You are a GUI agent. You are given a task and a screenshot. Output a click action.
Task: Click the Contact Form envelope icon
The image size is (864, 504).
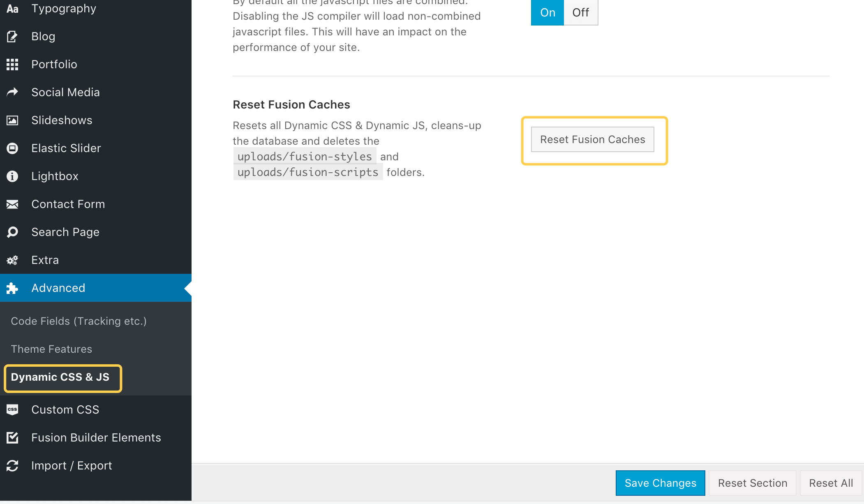click(x=12, y=204)
